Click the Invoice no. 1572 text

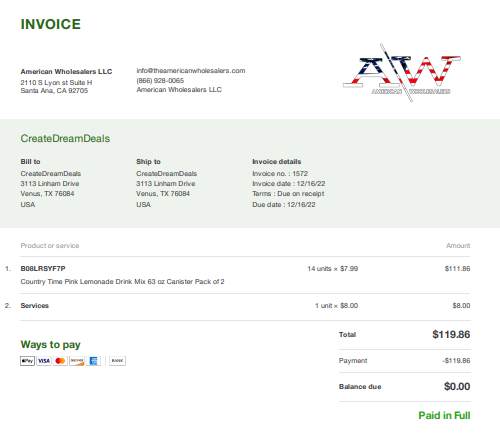(280, 174)
